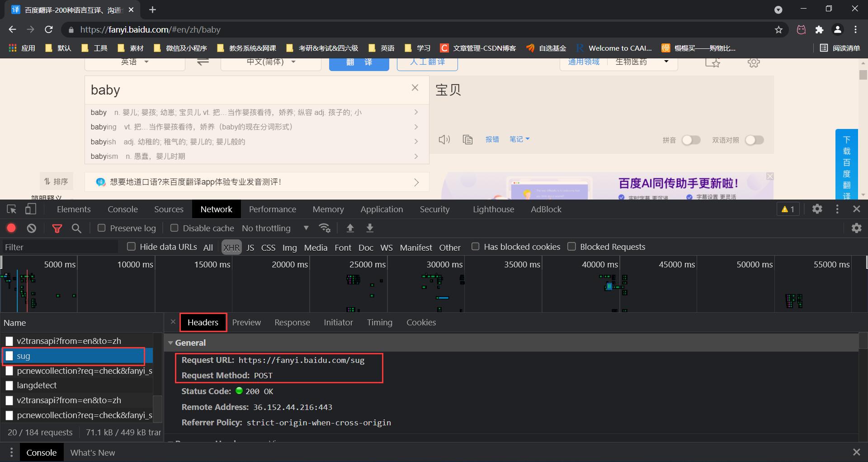The width and height of the screenshot is (868, 462).
Task: Open the Timing tab of request
Action: click(x=379, y=322)
